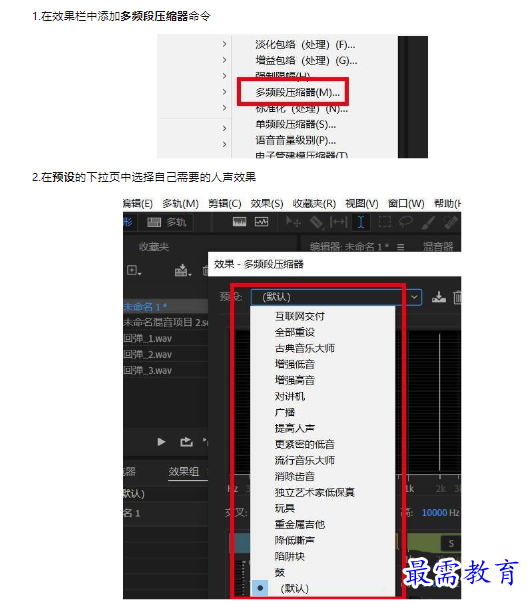
Task: Open the 编辑(E) menu
Action: [x=138, y=203]
